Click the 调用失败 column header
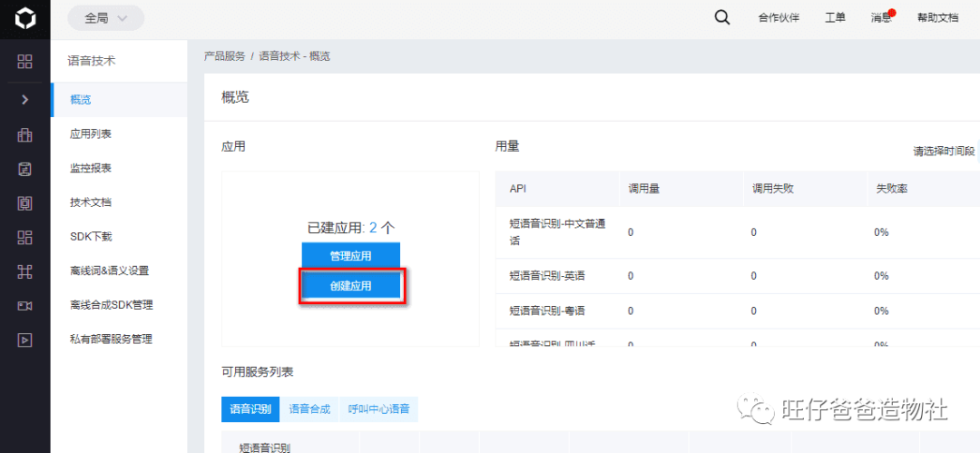Image resolution: width=980 pixels, height=453 pixels. 773,188
